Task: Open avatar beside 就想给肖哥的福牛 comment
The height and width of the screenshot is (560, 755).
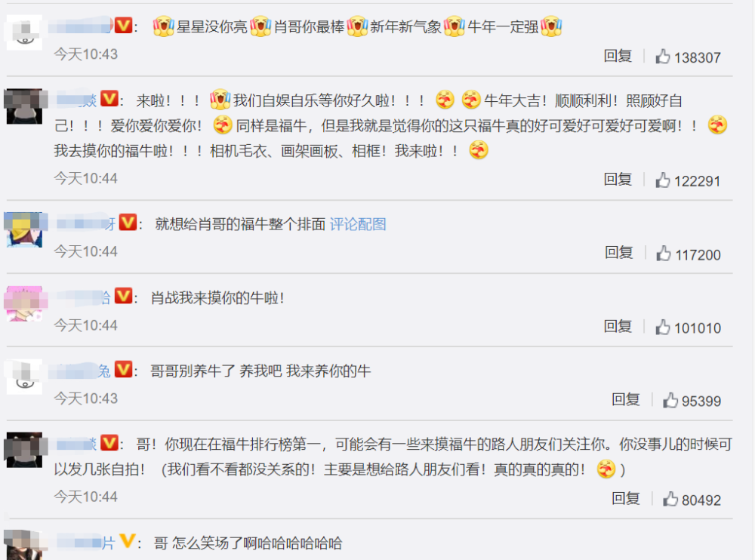Action: 24,229
